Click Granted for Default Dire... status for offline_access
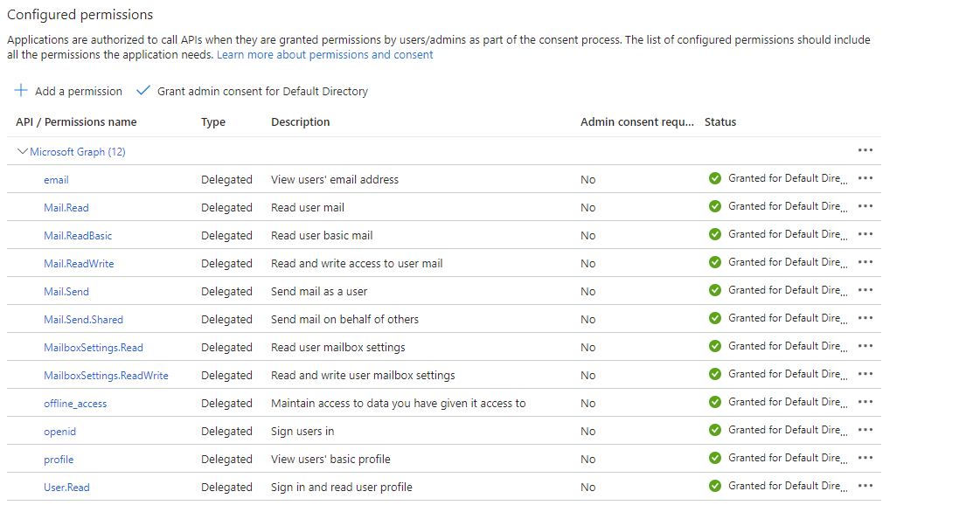The width and height of the screenshot is (980, 519). (x=789, y=402)
